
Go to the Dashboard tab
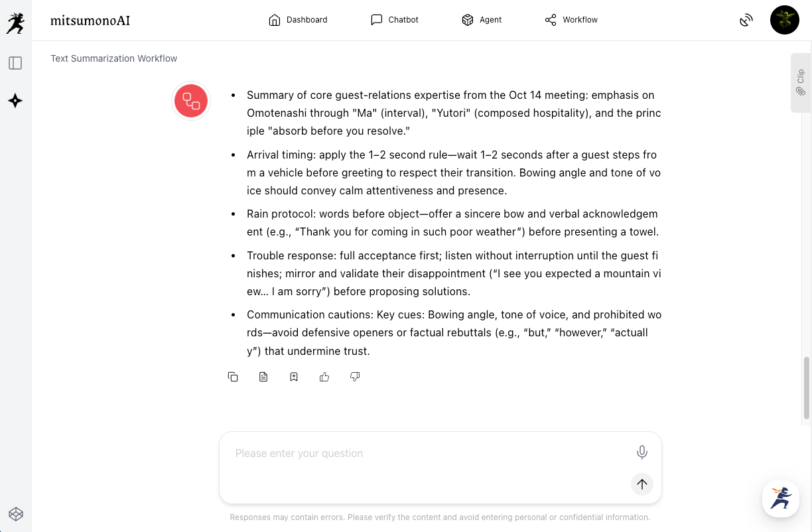click(x=298, y=20)
